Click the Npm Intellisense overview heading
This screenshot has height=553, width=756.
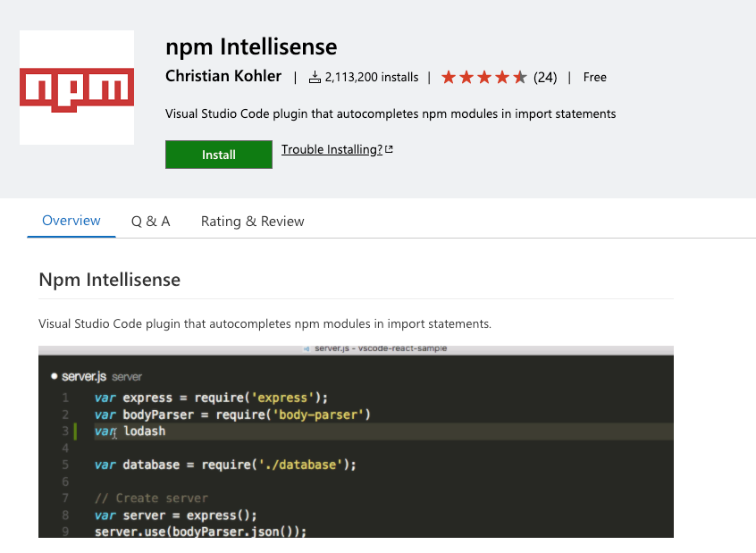[x=109, y=280]
